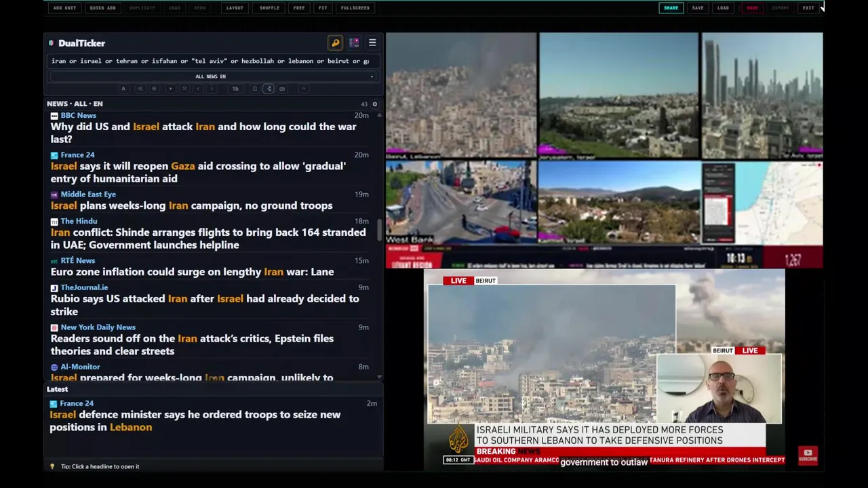This screenshot has height=488, width=868.
Task: Click the New York Daily News source icon
Action: click(54, 327)
